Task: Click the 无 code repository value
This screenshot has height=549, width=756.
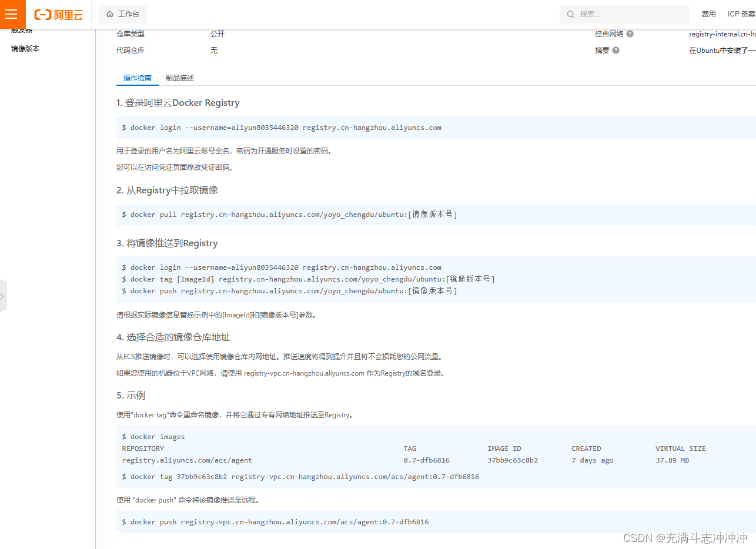Action: click(x=214, y=51)
